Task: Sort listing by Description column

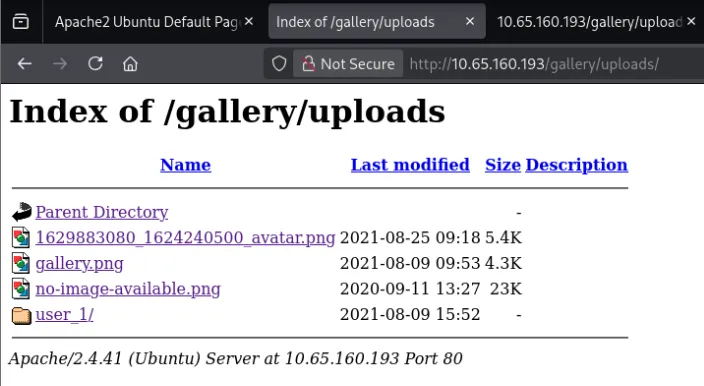Action: (x=576, y=165)
